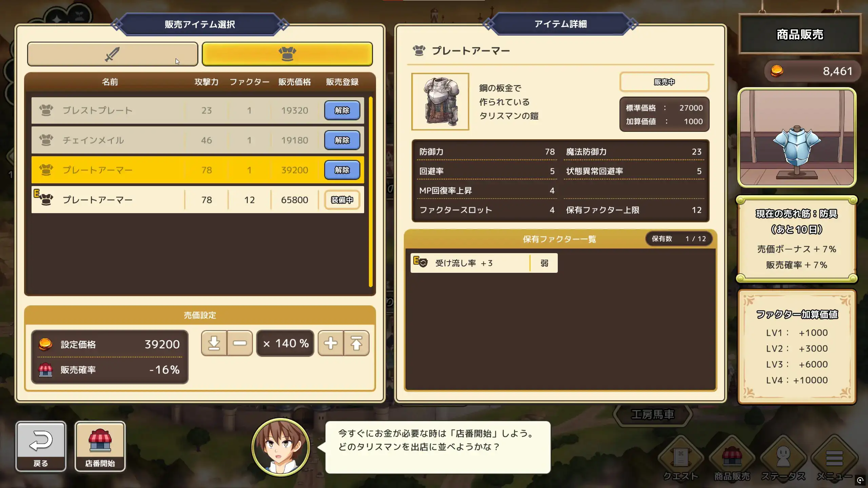
Task: Unregister チェインメイル with 解除 button
Action: [342, 140]
